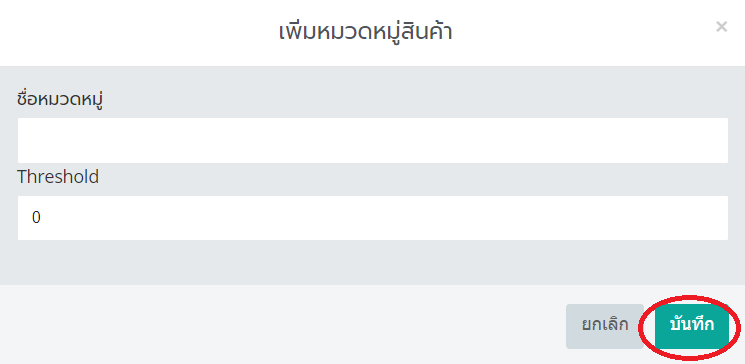The image size is (745, 364).
Task: Click the gray button beside บันทึก
Action: (605, 326)
